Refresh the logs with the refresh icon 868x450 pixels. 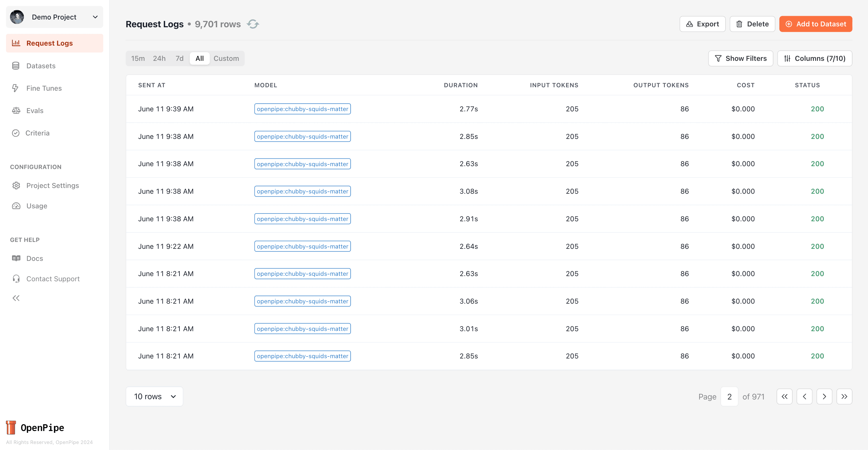[x=253, y=24]
